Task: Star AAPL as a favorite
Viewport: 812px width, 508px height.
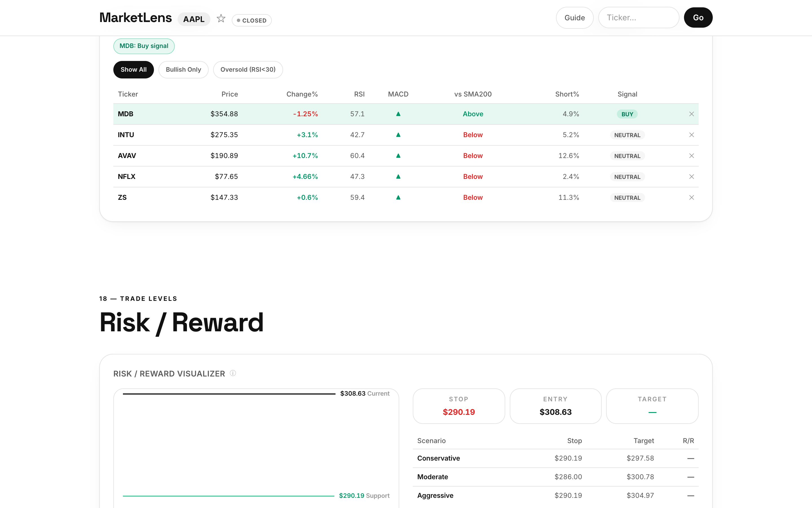Action: pyautogui.click(x=221, y=18)
